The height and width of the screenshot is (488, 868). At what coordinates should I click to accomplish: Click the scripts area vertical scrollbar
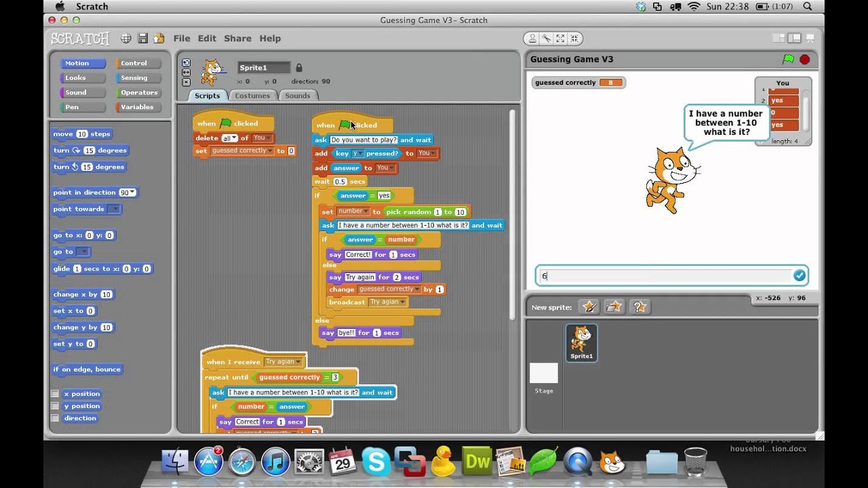coord(512,214)
